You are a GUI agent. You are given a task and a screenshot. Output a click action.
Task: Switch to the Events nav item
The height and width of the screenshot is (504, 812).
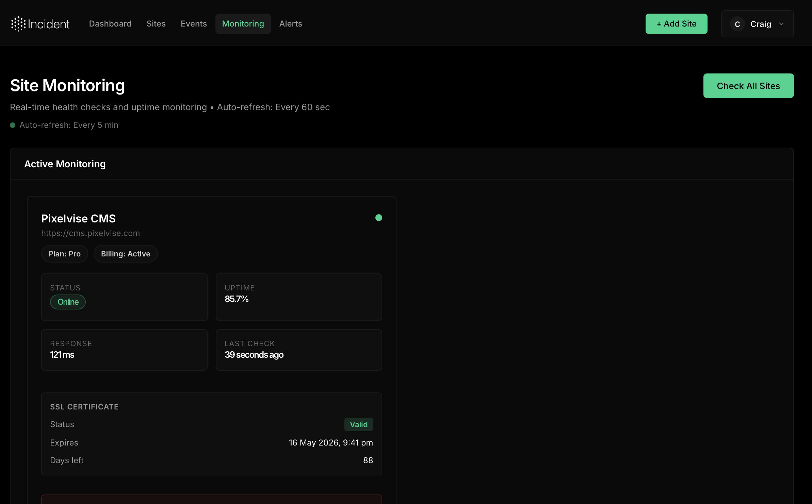(x=194, y=24)
